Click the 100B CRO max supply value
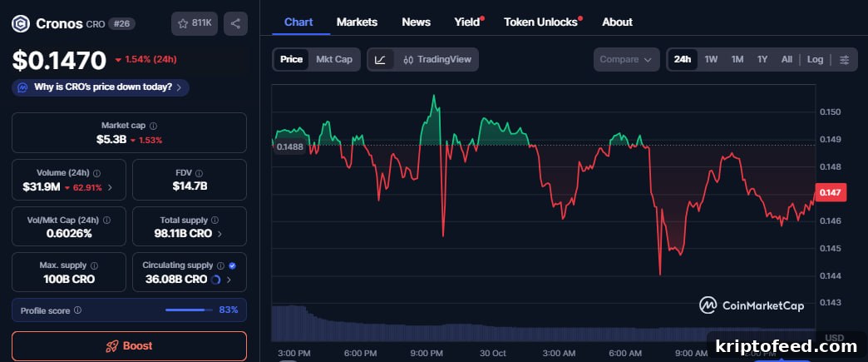The height and width of the screenshot is (362, 868). coord(69,280)
